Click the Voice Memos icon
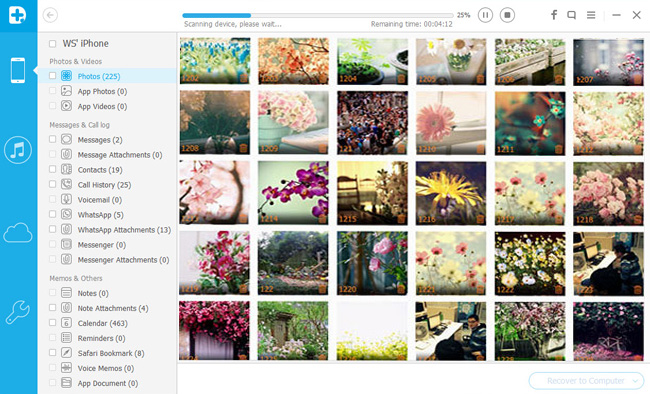This screenshot has width=650, height=394. (66, 367)
